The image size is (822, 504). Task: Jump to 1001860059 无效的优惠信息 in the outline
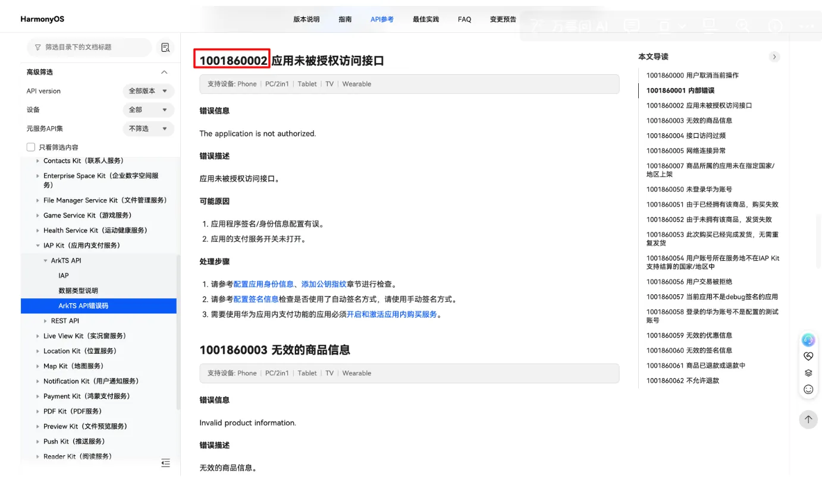coord(689,336)
